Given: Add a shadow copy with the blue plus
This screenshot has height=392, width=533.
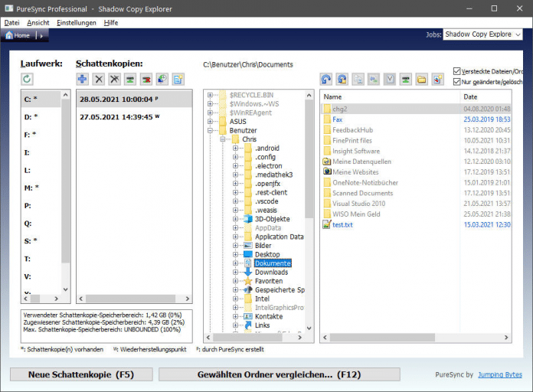Looking at the screenshot, I should (82, 79).
